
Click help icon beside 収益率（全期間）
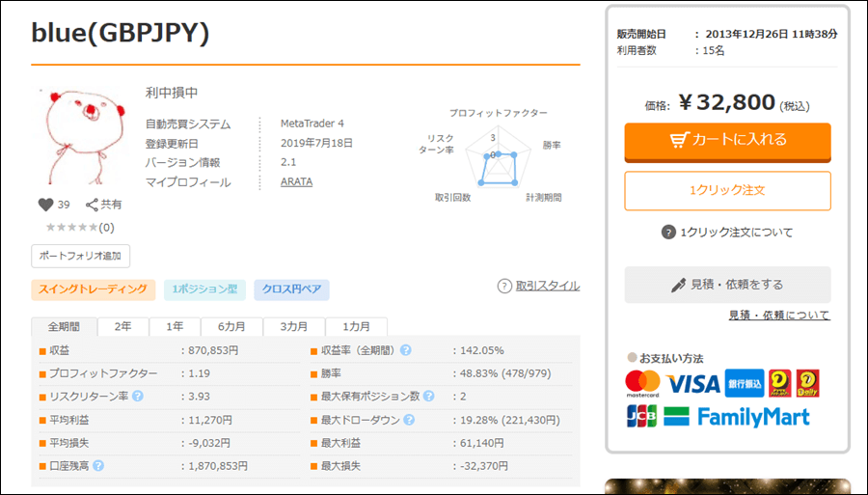coord(406,350)
